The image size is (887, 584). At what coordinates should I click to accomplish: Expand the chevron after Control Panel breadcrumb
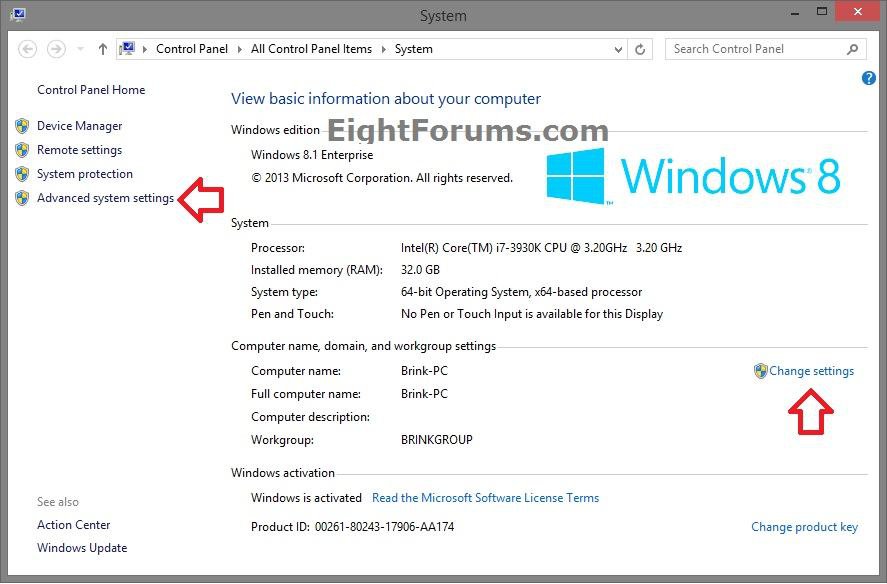(x=239, y=49)
